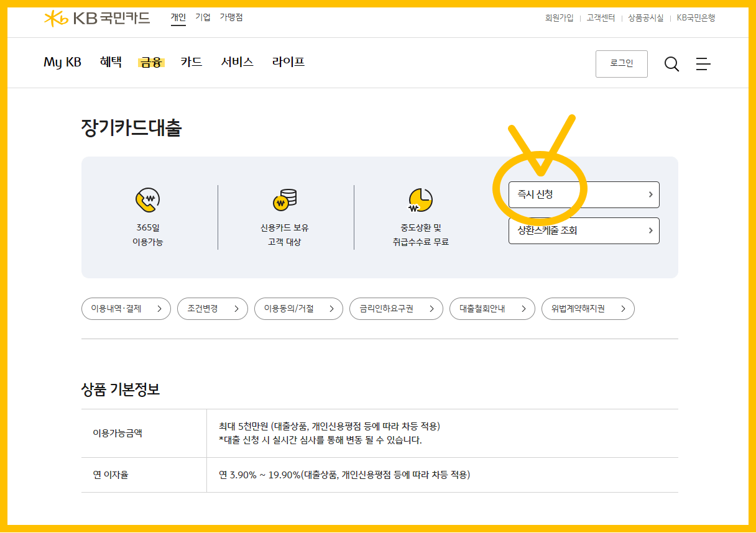Click the arrow icon on 즉시 신청
Viewport: 756px width, 533px height.
650,194
